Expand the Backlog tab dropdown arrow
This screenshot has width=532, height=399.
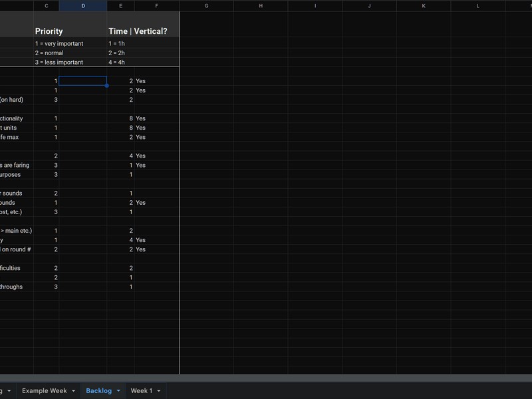tap(118, 391)
